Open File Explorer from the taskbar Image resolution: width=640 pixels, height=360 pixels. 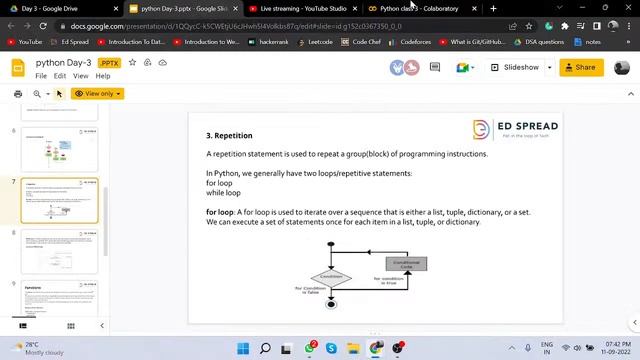coord(353,349)
